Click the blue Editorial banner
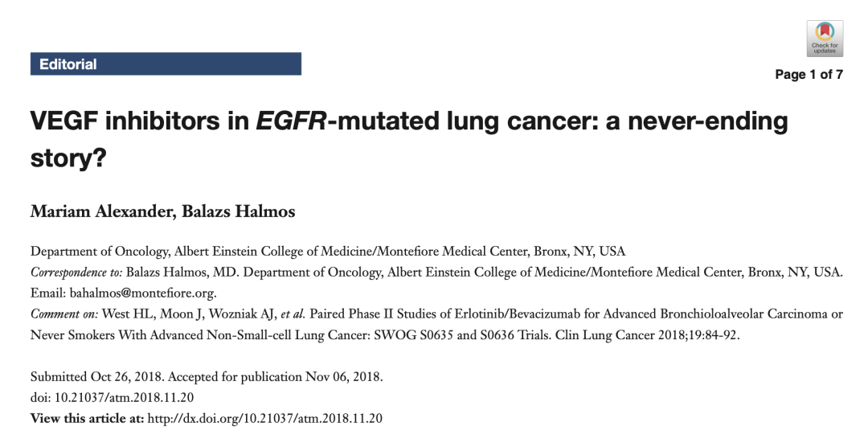Screen dimensions: 868x443 [166, 64]
